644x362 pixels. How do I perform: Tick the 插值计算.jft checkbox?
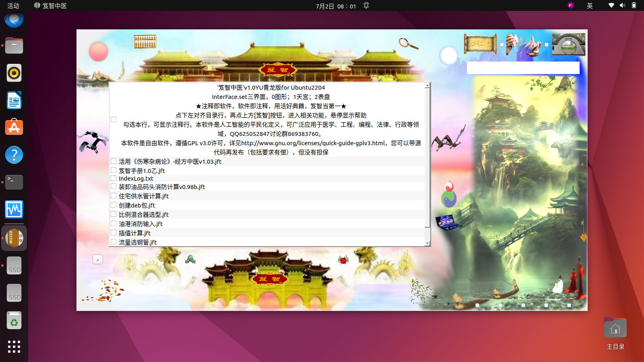point(114,232)
